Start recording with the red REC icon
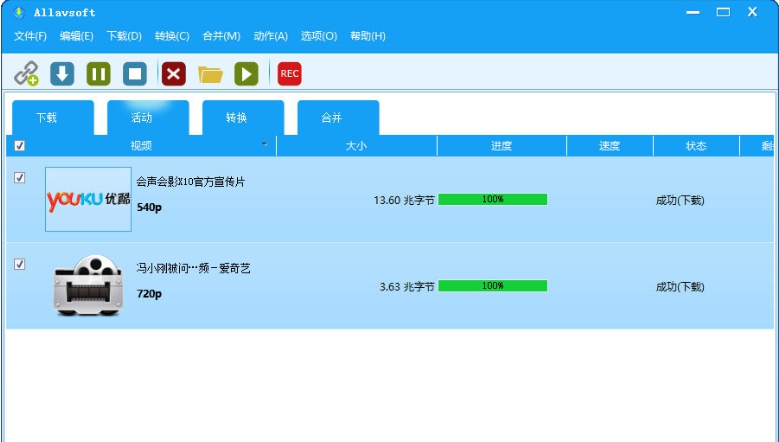The image size is (779, 442). pyautogui.click(x=289, y=74)
